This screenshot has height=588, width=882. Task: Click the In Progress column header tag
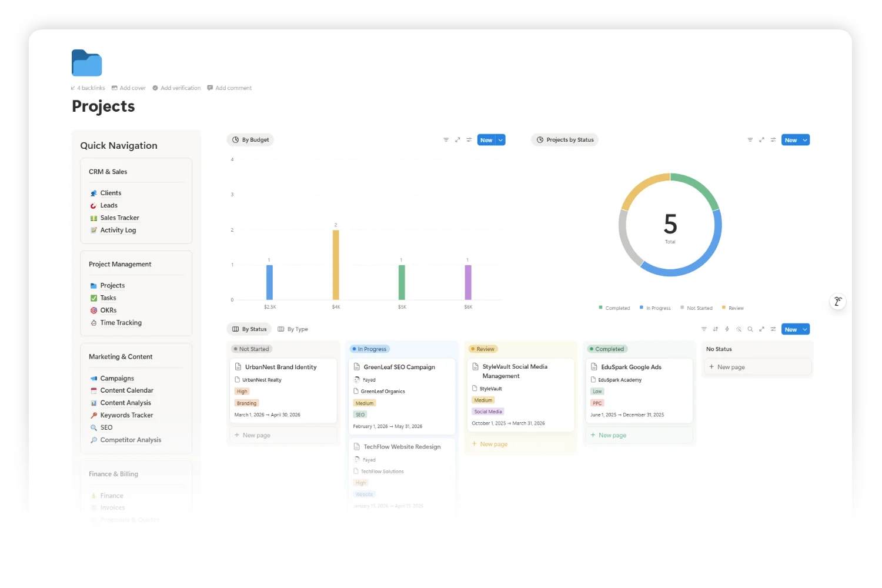coord(369,349)
